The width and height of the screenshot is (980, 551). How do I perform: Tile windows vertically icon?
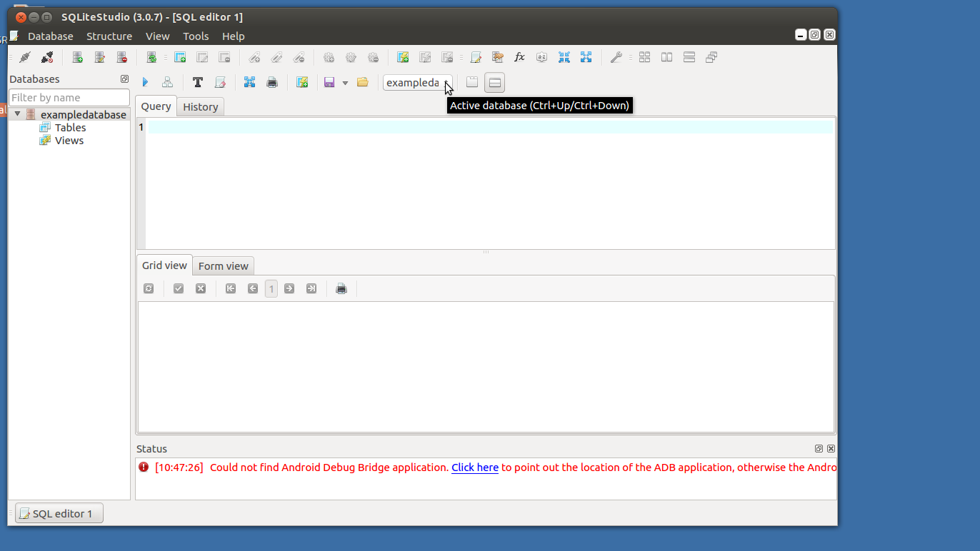(x=689, y=57)
